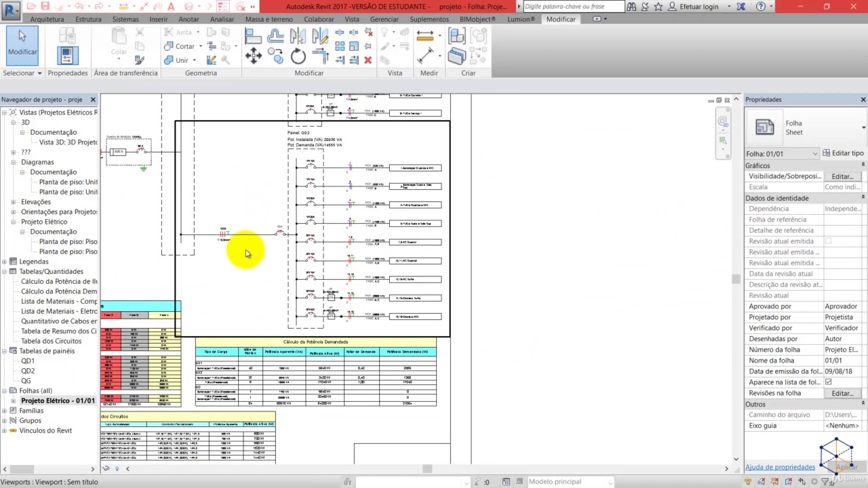Click the Align tool icon
Viewport: 868px width, 488px height.
click(x=254, y=37)
